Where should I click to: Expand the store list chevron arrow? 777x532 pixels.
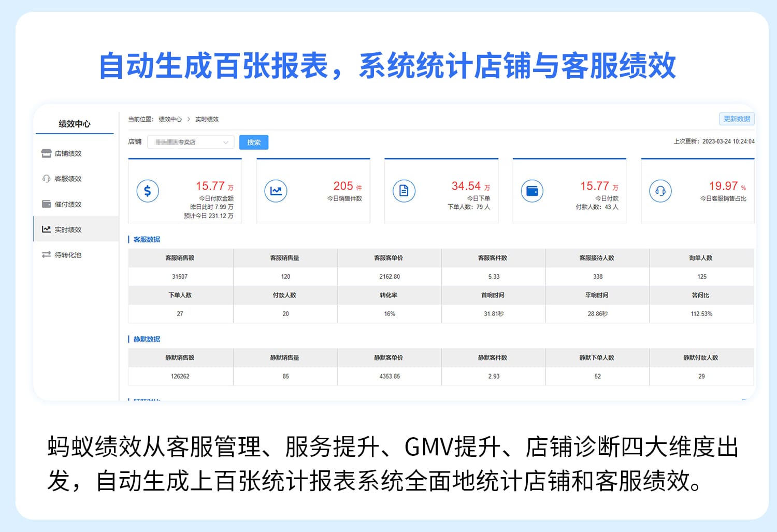pyautogui.click(x=226, y=141)
